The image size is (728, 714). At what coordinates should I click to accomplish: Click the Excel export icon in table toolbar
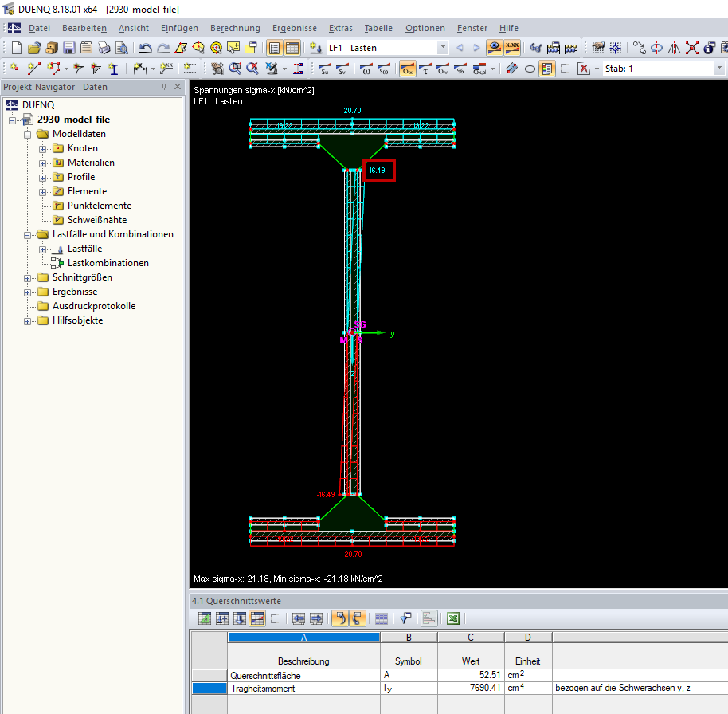coord(452,618)
